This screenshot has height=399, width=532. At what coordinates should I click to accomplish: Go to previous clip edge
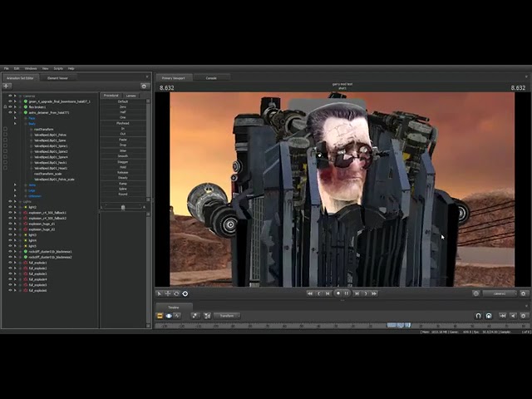[328, 293]
